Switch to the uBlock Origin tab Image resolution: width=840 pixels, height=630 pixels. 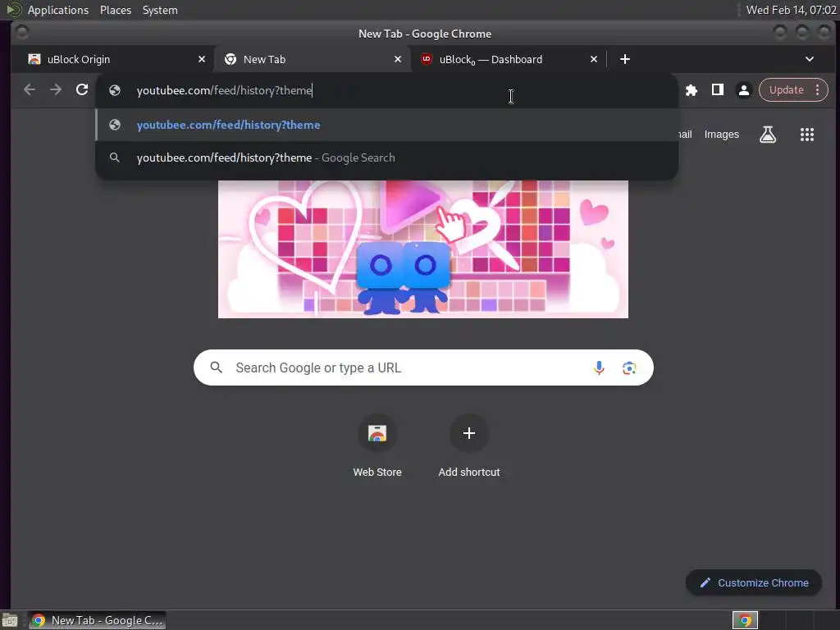pos(114,59)
